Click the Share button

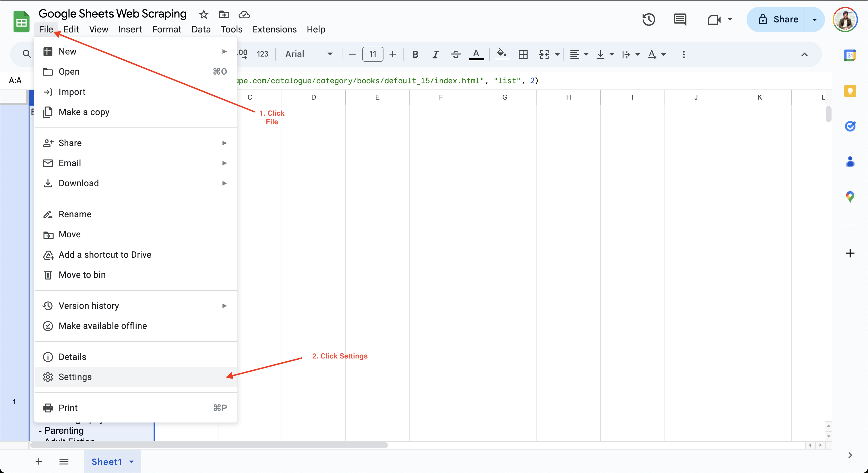click(x=785, y=19)
